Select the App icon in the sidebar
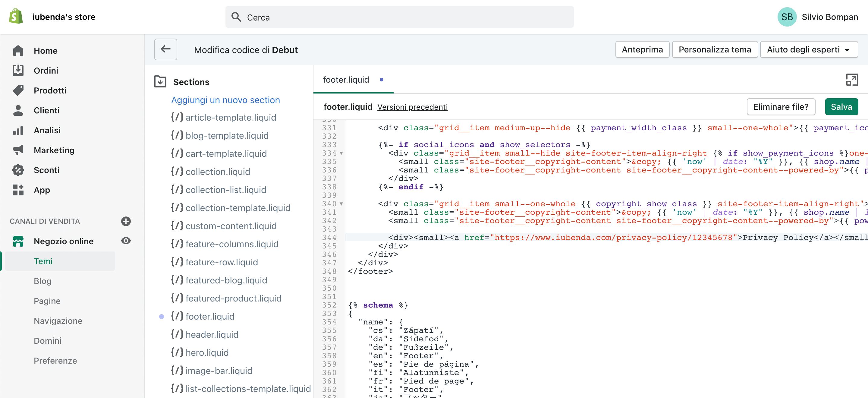The width and height of the screenshot is (868, 398). click(18, 190)
